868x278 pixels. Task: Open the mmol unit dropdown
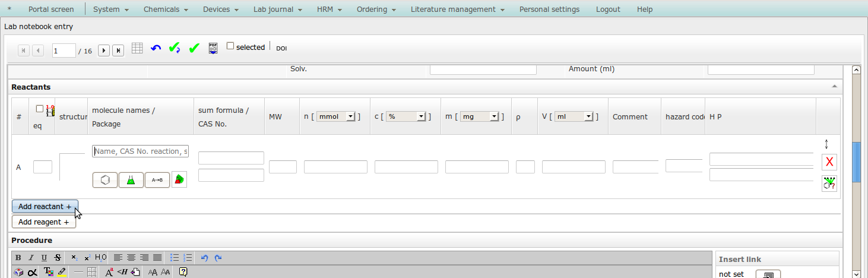(x=337, y=116)
